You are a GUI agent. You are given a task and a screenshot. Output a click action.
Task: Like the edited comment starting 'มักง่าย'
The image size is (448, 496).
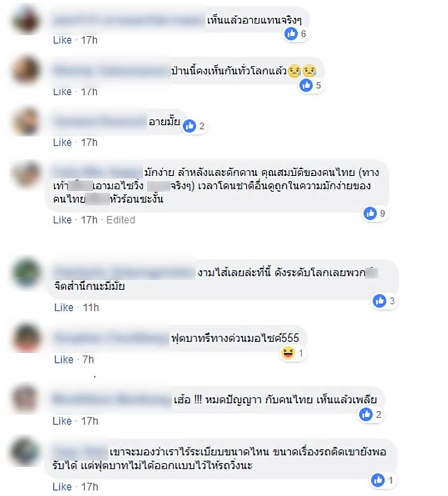point(62,220)
